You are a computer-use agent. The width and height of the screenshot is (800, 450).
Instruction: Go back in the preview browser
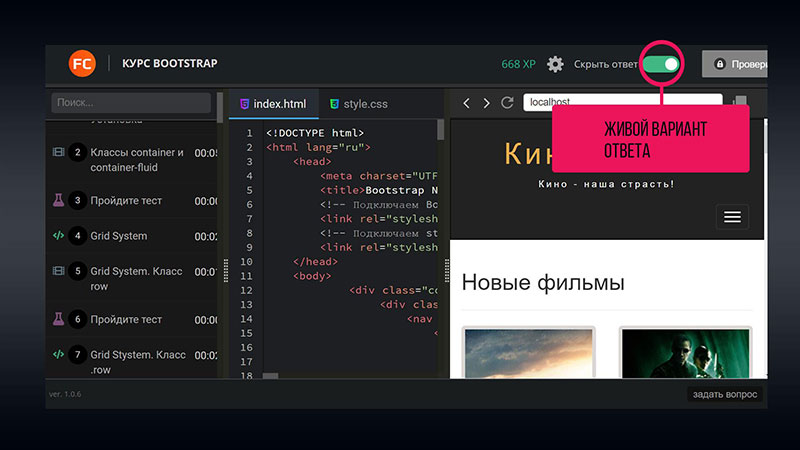coord(466,103)
